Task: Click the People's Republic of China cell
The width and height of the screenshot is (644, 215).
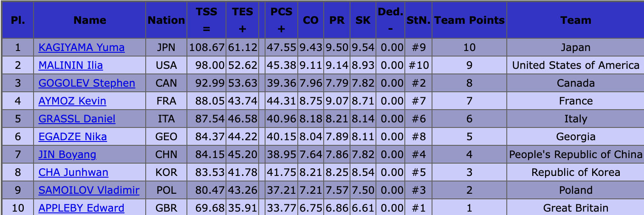Action: coord(576,154)
